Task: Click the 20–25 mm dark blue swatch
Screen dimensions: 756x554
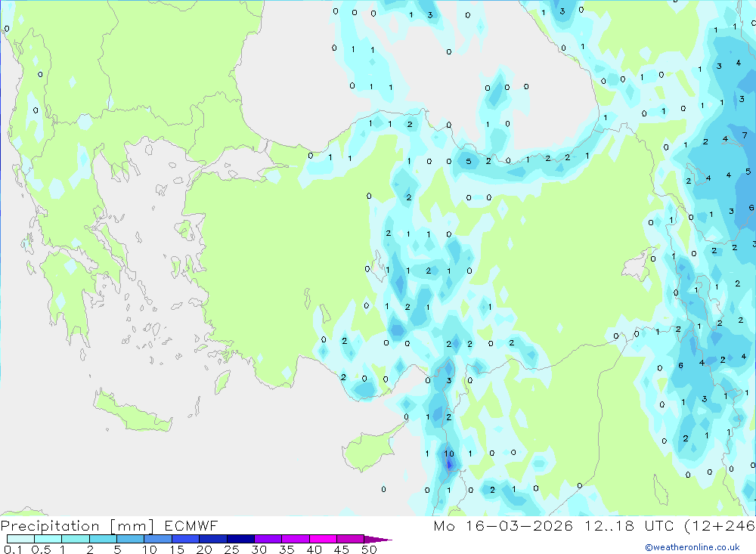Action: pos(212,539)
